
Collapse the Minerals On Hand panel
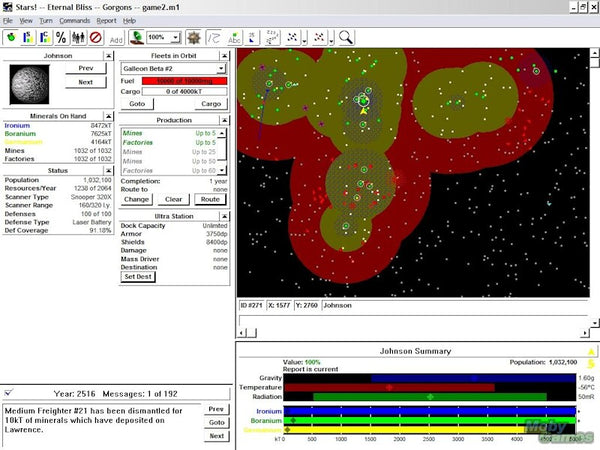[x=108, y=114]
